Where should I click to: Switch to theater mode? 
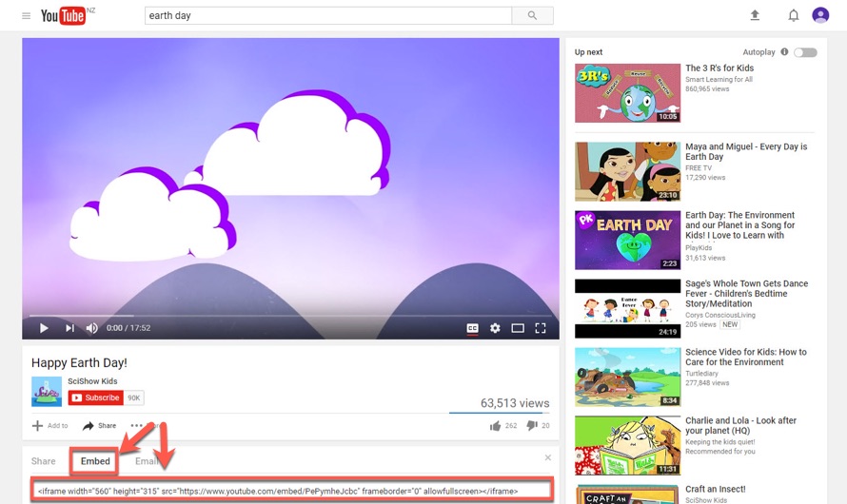click(x=518, y=328)
